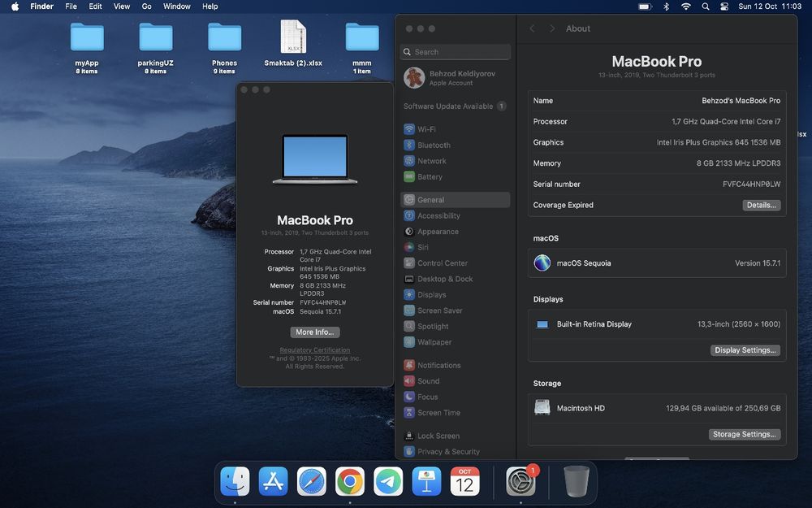Go back using the left chevron
The width and height of the screenshot is (812, 508).
[532, 28]
